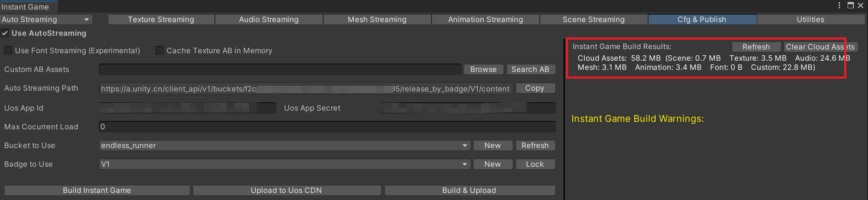Check Cache Texture AB in Memory
Image resolution: width=868 pixels, height=200 pixels.
160,51
